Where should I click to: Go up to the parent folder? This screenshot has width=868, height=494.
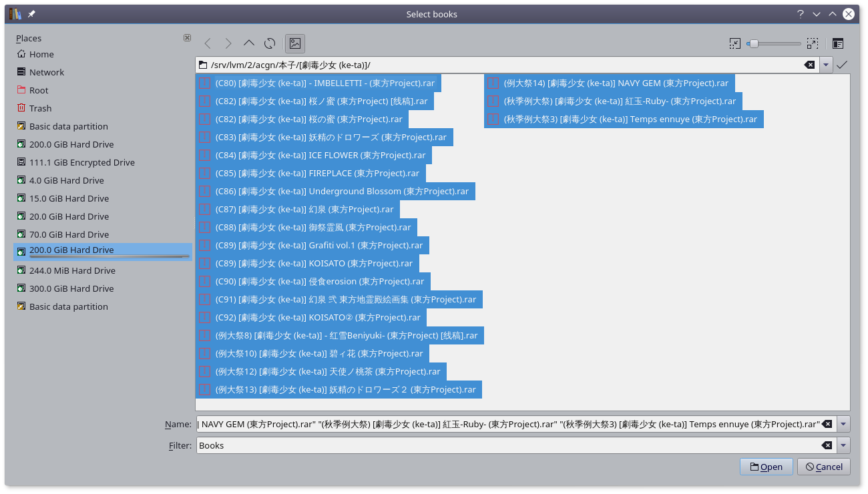point(249,43)
